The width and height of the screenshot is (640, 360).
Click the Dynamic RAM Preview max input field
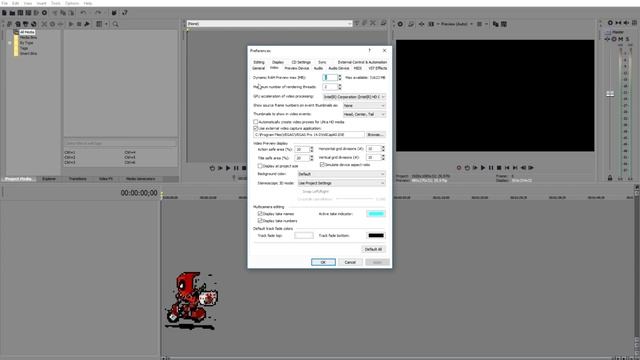330,78
